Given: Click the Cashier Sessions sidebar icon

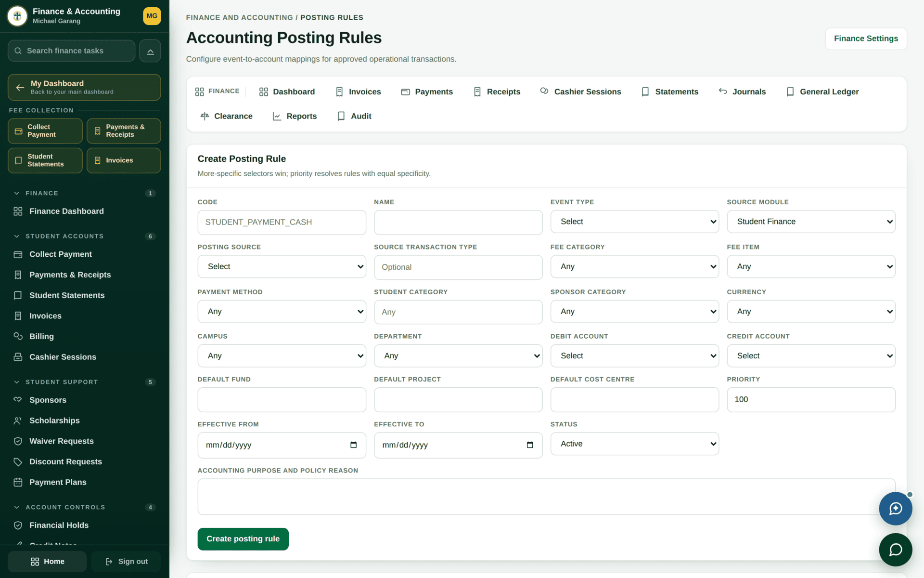Looking at the screenshot, I should pyautogui.click(x=18, y=357).
